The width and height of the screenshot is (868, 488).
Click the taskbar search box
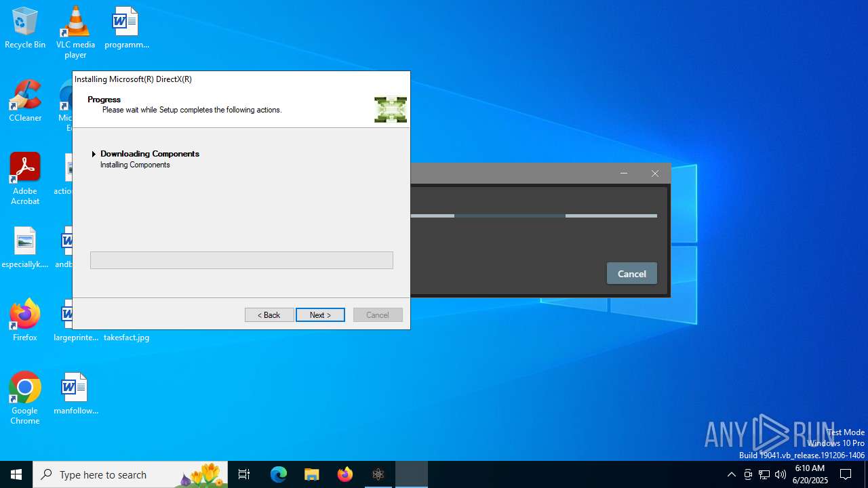(131, 474)
